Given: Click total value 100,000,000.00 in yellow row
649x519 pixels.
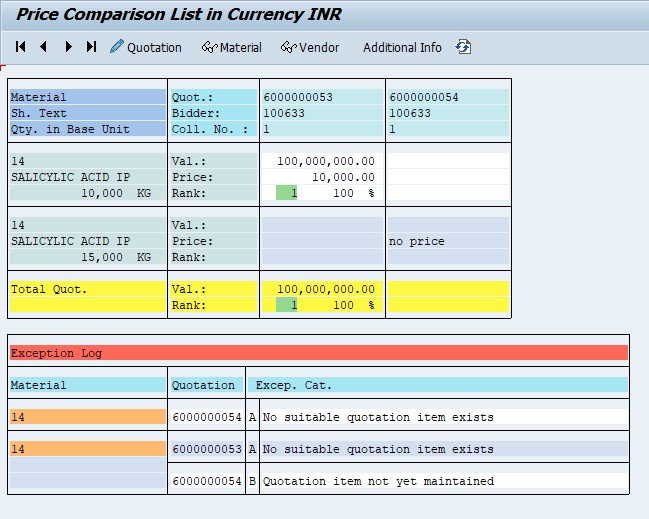Looking at the screenshot, I should (326, 289).
